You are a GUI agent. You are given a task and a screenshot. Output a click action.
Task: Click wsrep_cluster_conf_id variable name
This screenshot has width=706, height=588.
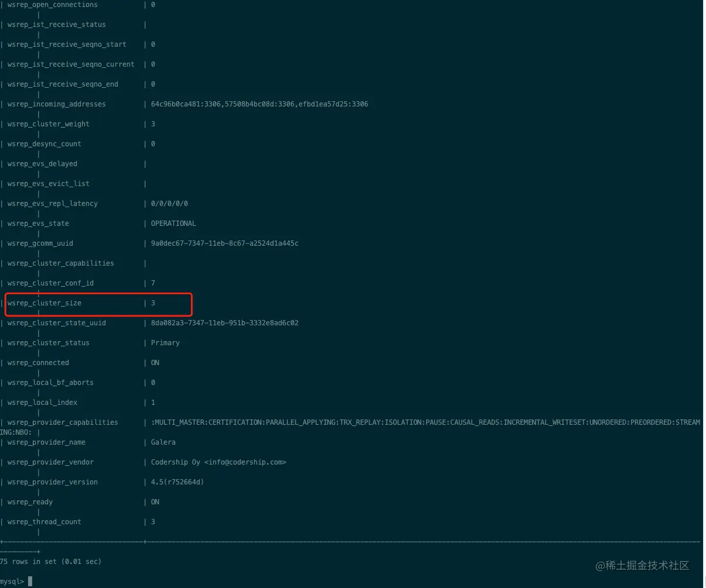(50, 283)
